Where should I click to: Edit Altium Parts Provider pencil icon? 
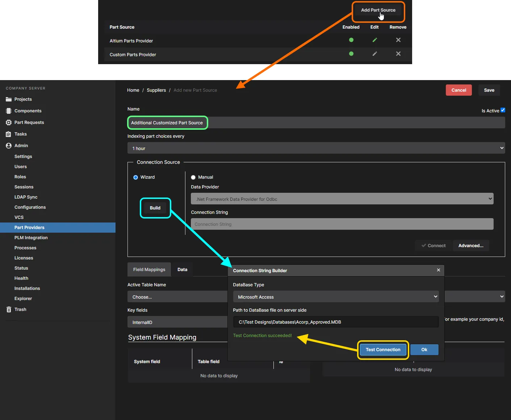375,40
